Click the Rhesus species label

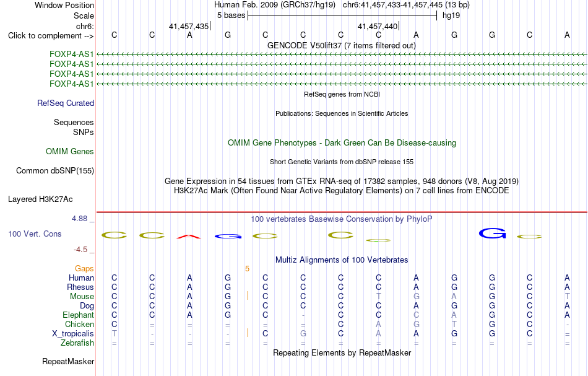pyautogui.click(x=80, y=287)
